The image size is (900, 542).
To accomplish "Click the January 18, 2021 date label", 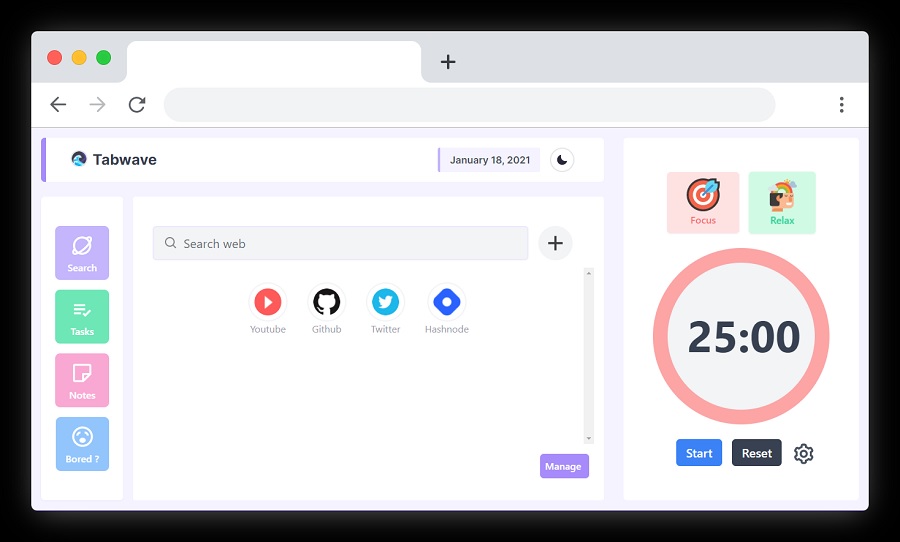I will click(490, 160).
